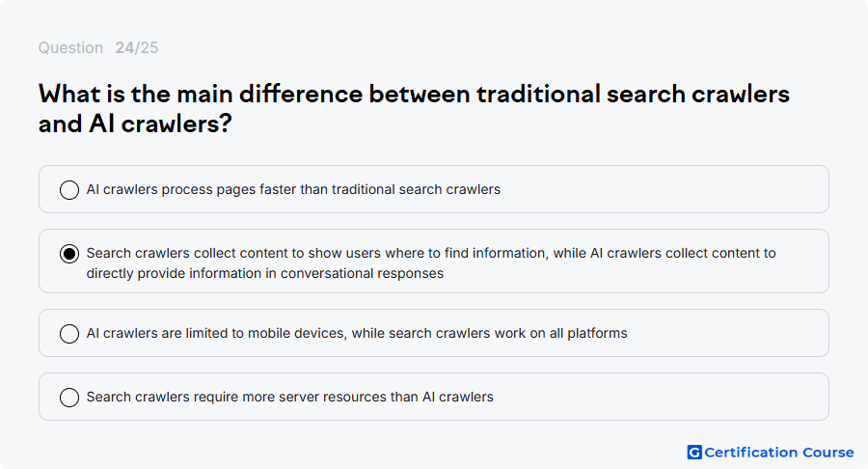Click the selected radio button for 'Search crawlers collect content'
This screenshot has width=868, height=469.
(69, 254)
